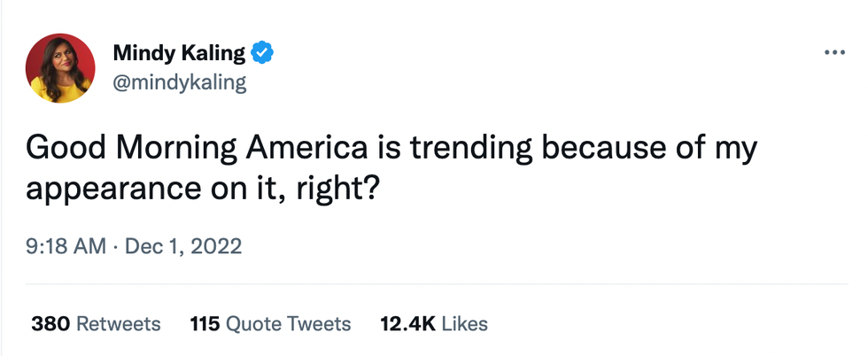Click the word right? ending the tweet
Viewport: 868px width, 356px height.
click(x=343, y=188)
